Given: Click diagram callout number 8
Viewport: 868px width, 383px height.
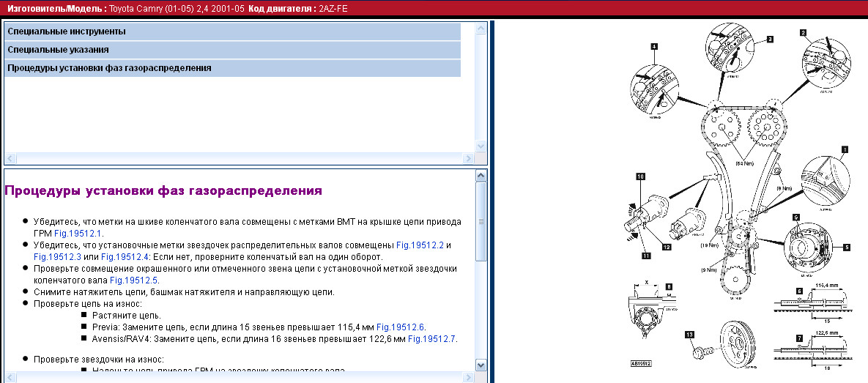Looking at the screenshot, I should point(669,286).
